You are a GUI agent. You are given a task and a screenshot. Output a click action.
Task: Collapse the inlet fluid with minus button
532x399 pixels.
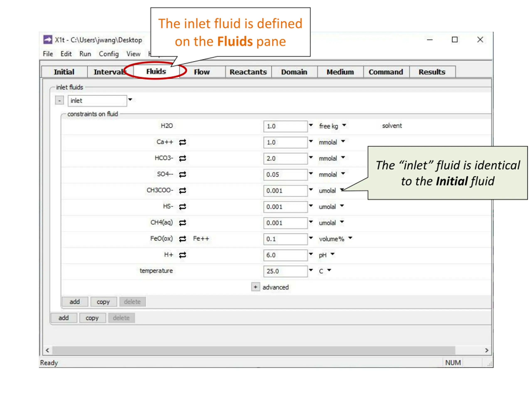coord(59,100)
